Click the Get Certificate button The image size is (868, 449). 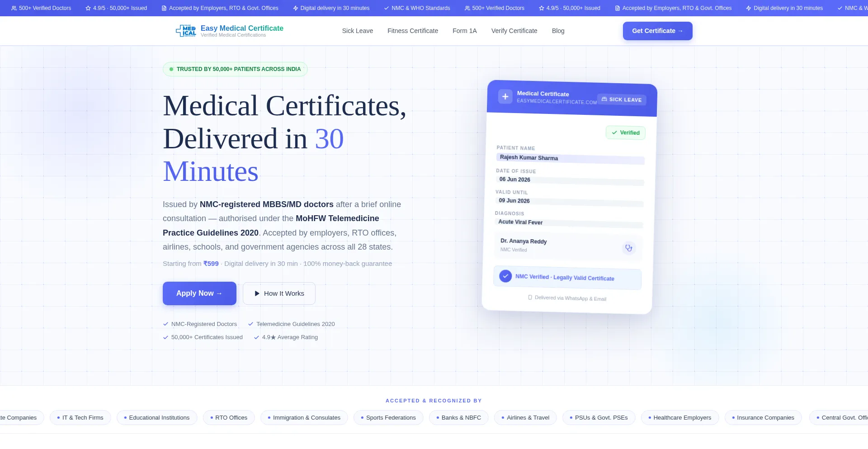point(657,31)
